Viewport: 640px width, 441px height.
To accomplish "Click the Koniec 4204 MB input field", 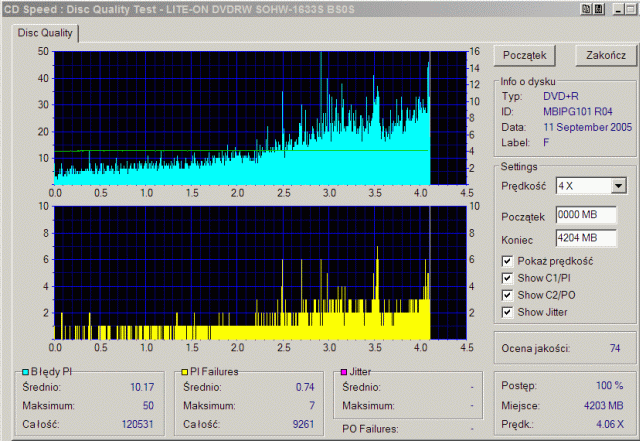I will click(x=586, y=238).
